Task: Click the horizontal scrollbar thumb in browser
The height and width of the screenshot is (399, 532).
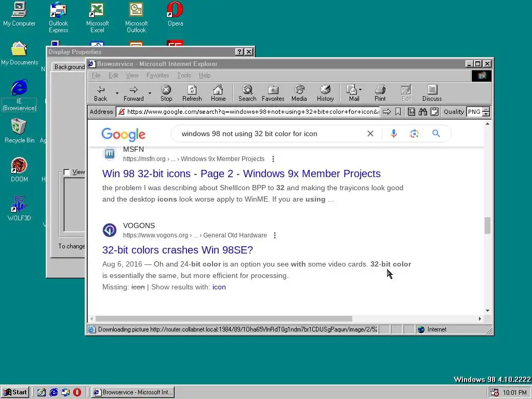Action: click(224, 319)
